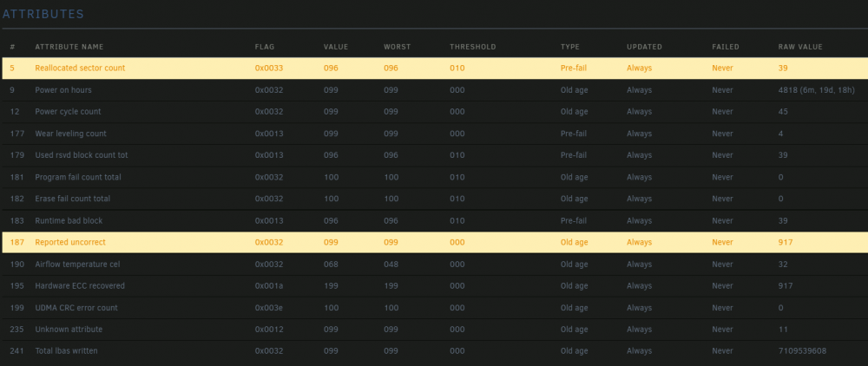Image resolution: width=868 pixels, height=366 pixels.
Task: Select the Wear leveling count attribute
Action: coord(71,134)
